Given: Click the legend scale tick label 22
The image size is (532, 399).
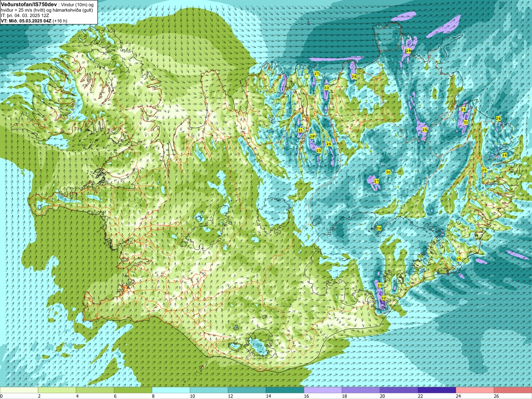Looking at the screenshot, I should (x=420, y=396).
